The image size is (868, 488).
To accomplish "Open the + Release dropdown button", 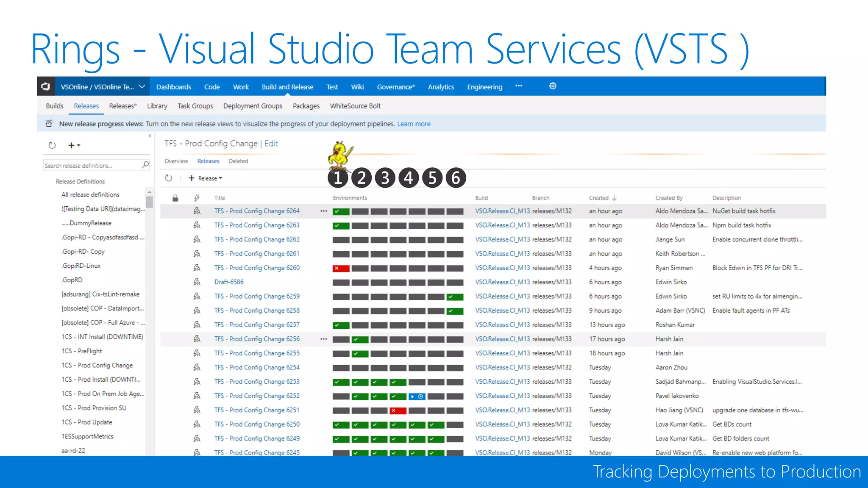I will [x=205, y=178].
